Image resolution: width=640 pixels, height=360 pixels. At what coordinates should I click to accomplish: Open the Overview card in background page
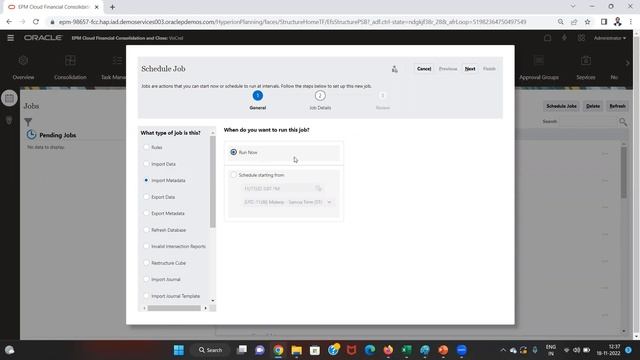[x=23, y=68]
